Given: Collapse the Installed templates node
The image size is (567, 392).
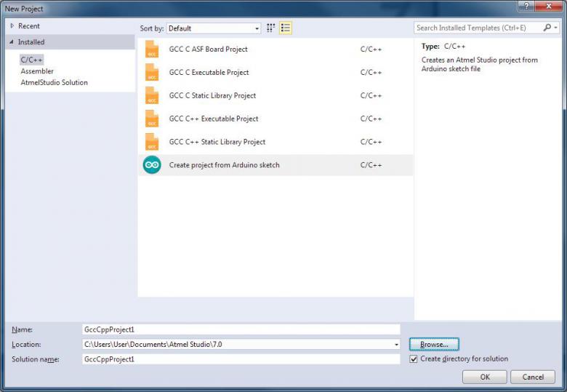Looking at the screenshot, I should [x=12, y=42].
